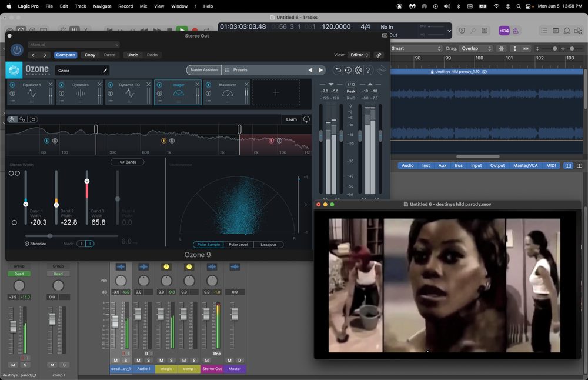Viewport: 588px width, 380px height.
Task: Click the Band 3 Width slider handle
Action: (x=87, y=181)
